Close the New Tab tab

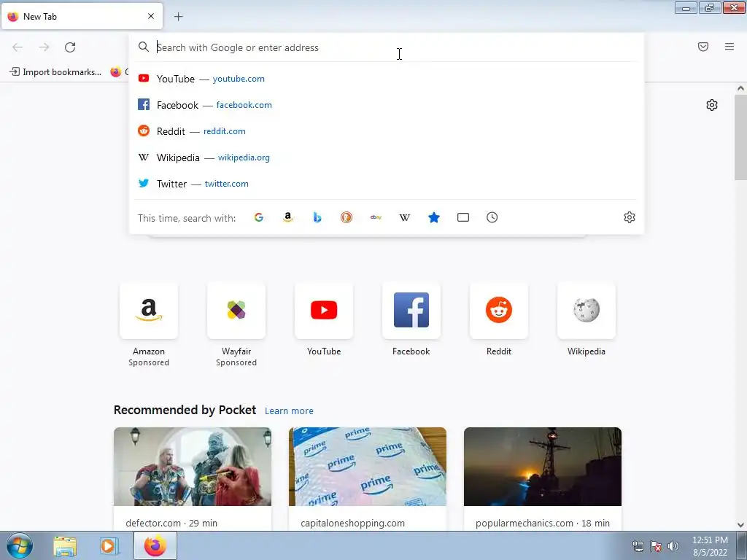[x=151, y=16]
